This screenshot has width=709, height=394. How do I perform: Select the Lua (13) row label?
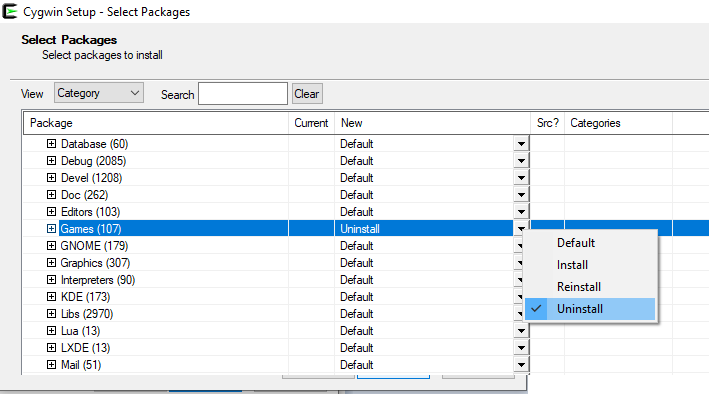coord(80,331)
